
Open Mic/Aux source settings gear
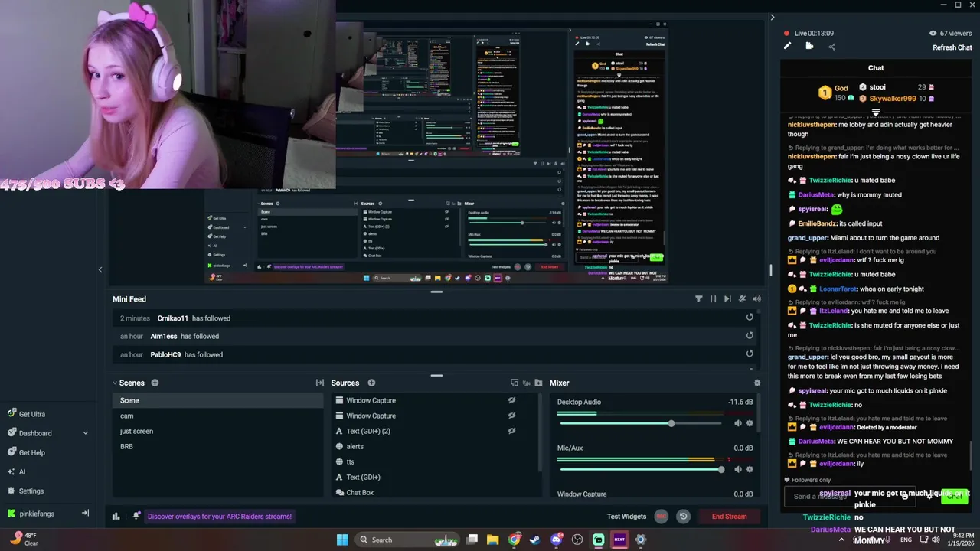[x=750, y=469]
